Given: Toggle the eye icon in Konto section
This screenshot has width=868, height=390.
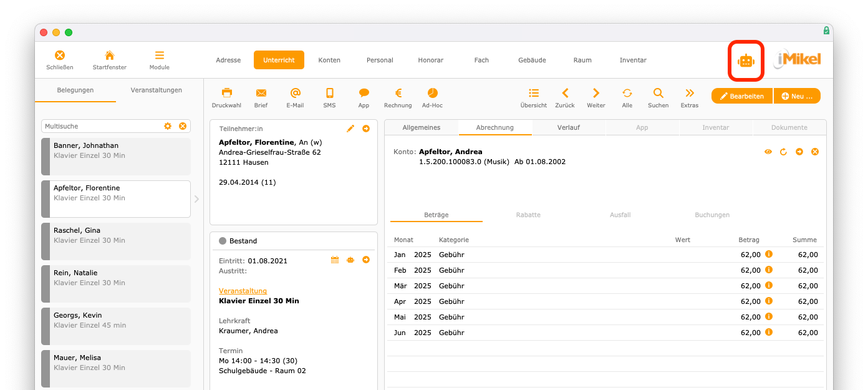Looking at the screenshot, I should tap(768, 152).
